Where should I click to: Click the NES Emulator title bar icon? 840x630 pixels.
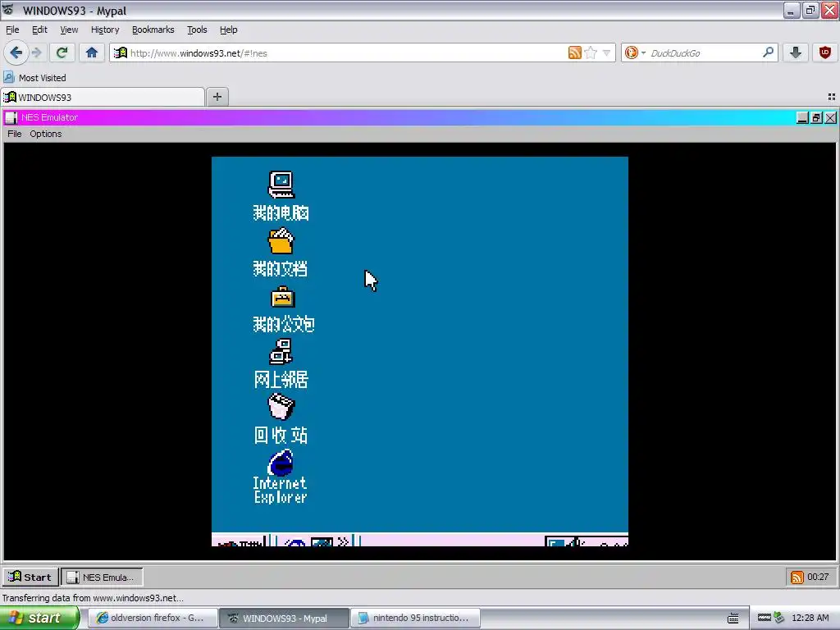point(11,118)
